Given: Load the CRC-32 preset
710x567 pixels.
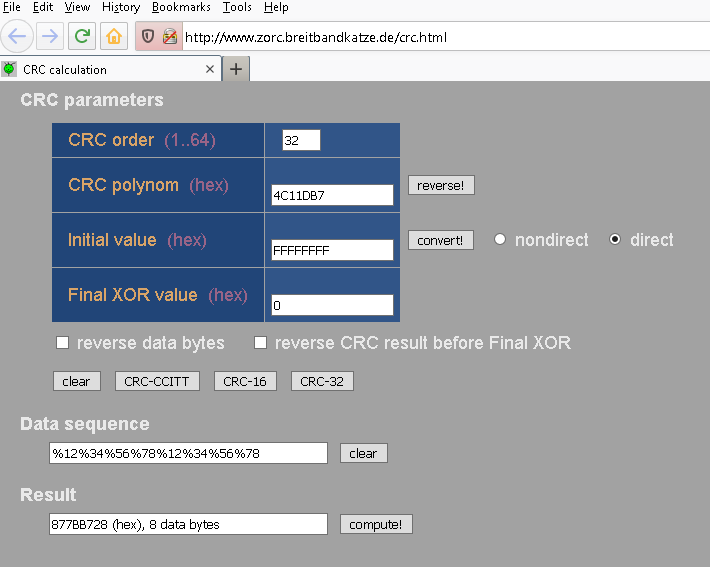Looking at the screenshot, I should [x=322, y=381].
